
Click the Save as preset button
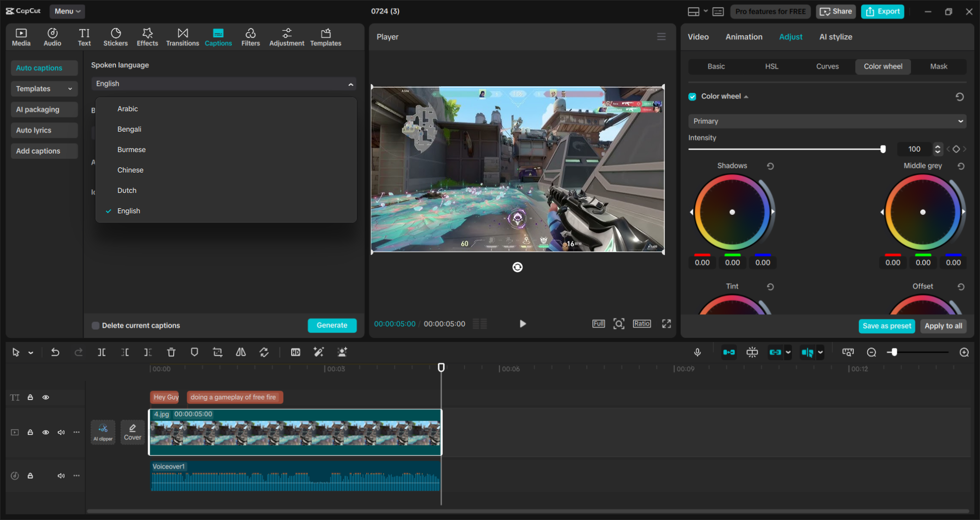coord(886,326)
